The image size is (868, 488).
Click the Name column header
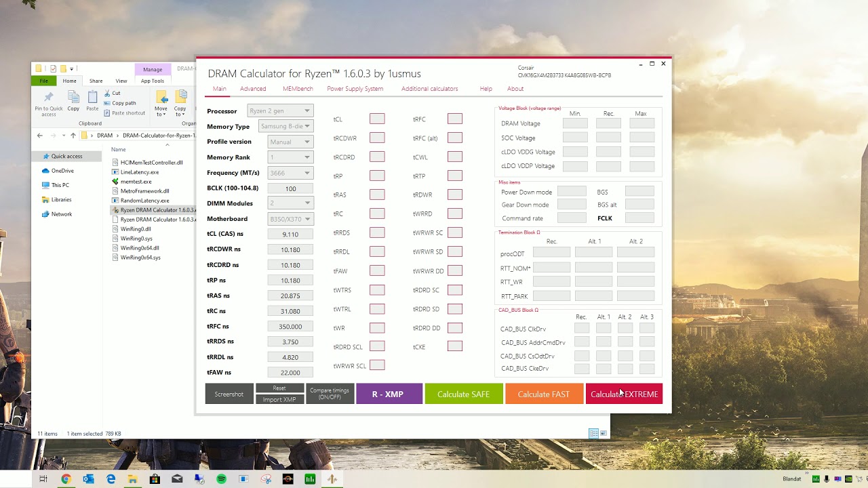coord(119,149)
